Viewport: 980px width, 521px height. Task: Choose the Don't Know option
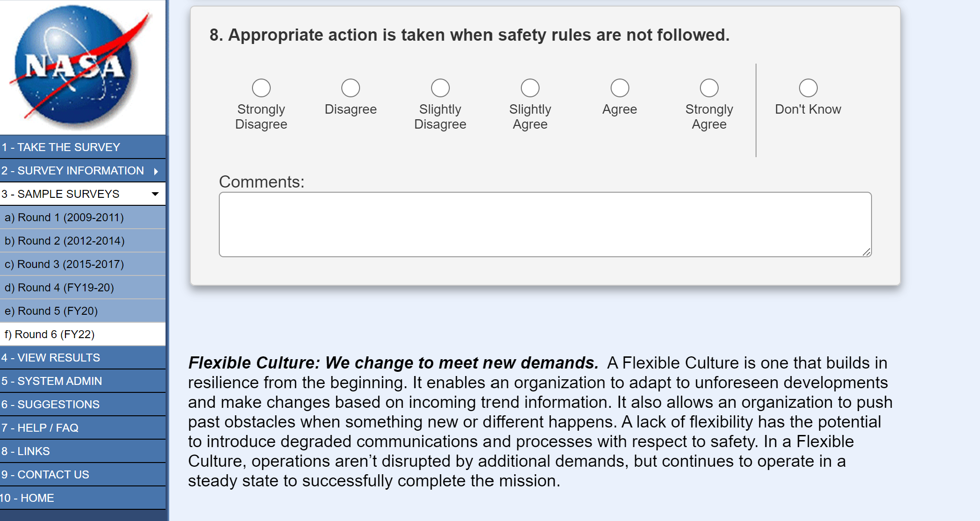tap(808, 88)
